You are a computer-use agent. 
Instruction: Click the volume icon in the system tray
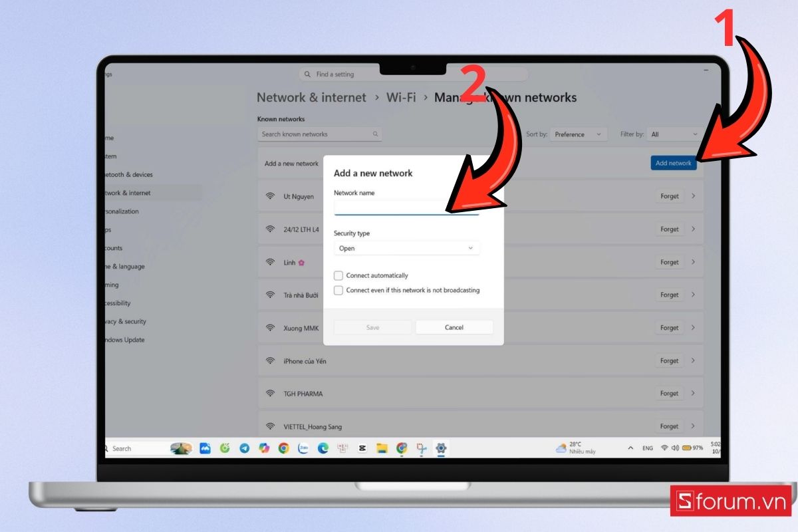[x=675, y=448]
